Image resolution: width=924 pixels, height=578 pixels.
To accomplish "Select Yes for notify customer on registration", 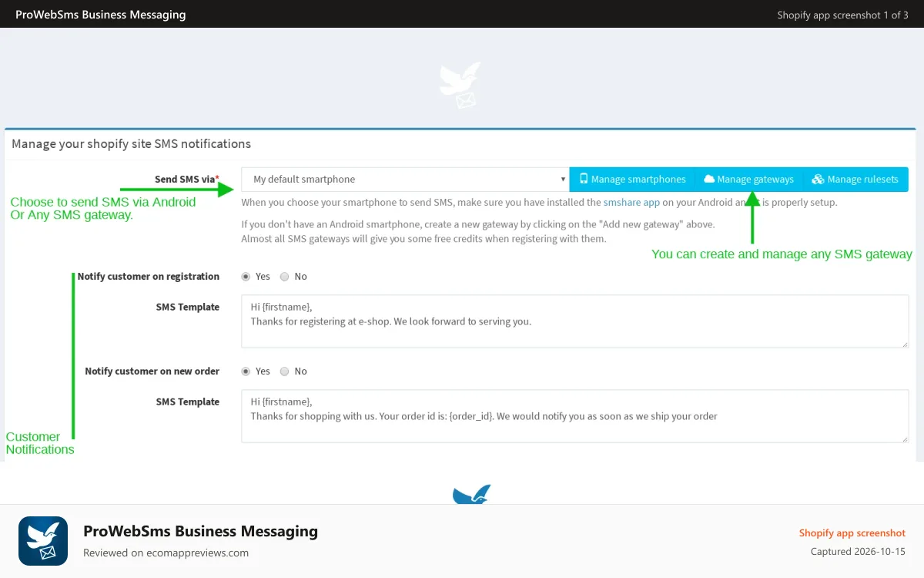I will (246, 277).
